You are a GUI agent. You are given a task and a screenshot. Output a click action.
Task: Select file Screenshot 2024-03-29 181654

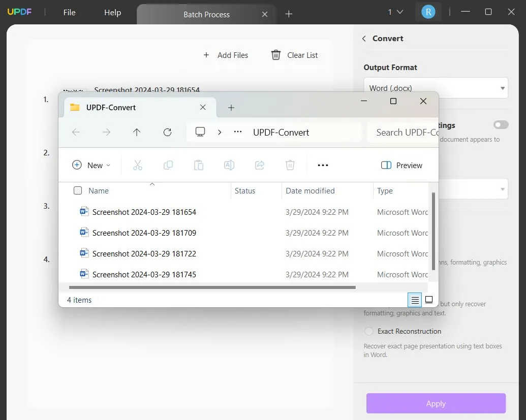[x=144, y=212]
